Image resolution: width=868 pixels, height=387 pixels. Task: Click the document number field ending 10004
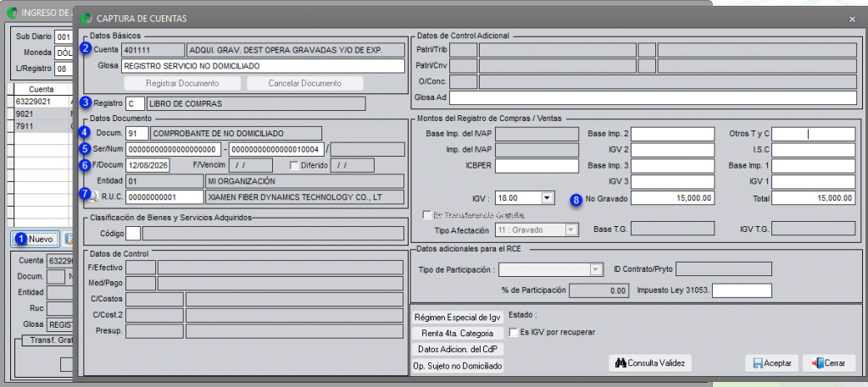pos(277,149)
